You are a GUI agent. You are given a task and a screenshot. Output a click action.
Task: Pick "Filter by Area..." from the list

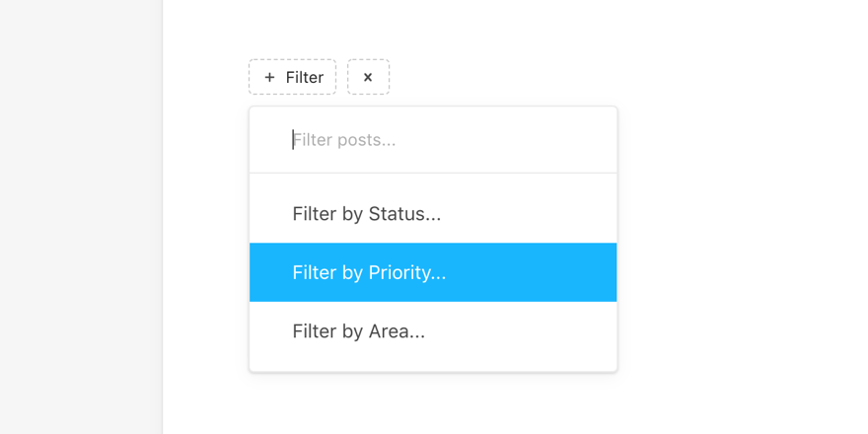click(359, 331)
